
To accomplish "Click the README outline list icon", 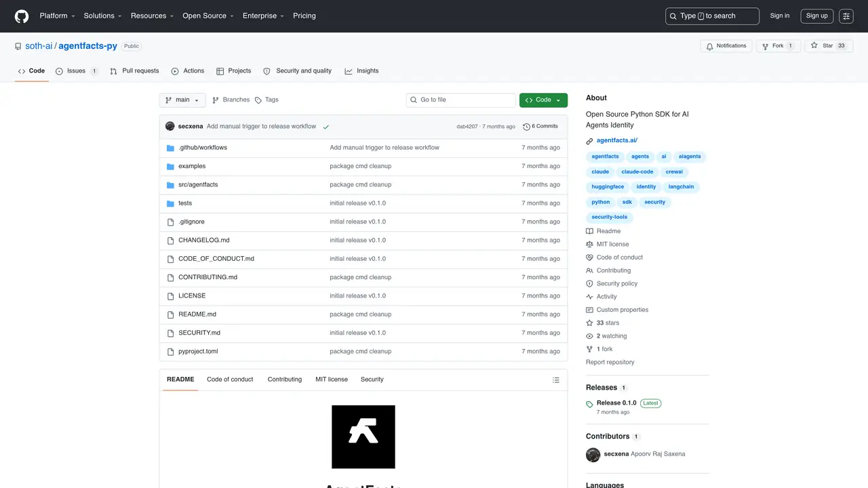I will click(556, 380).
